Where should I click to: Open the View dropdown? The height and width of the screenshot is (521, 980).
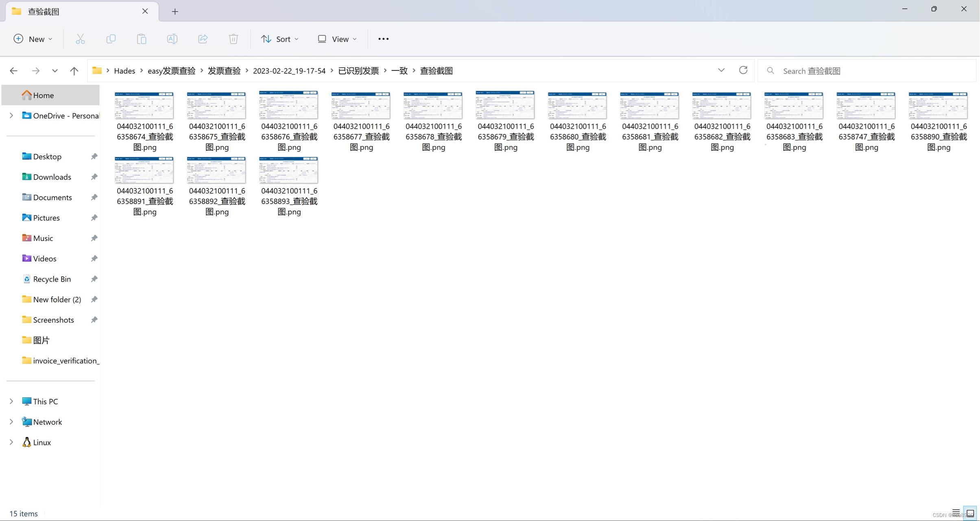337,39
